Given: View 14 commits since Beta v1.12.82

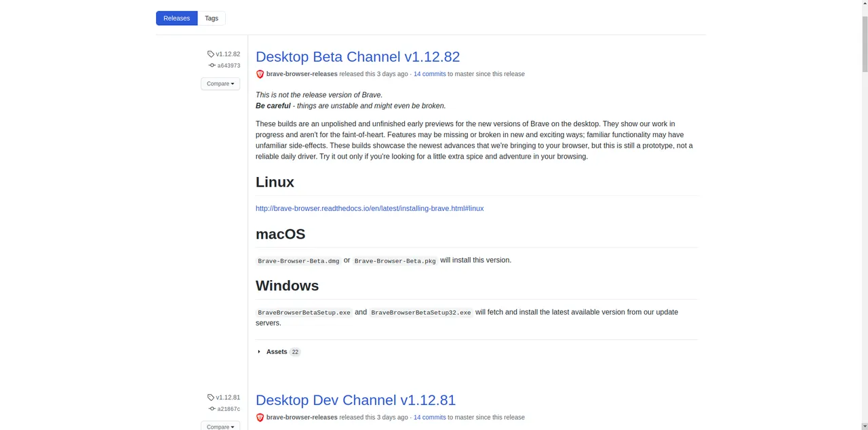Looking at the screenshot, I should pyautogui.click(x=429, y=74).
